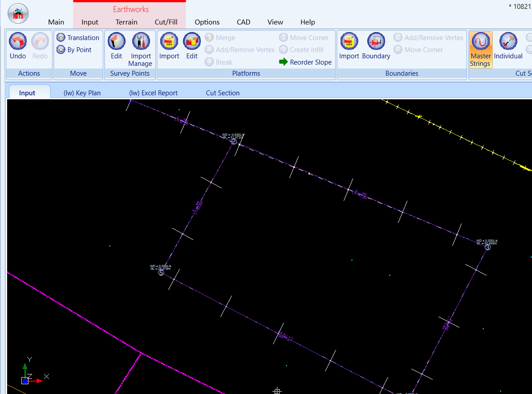Open the Terrain ribbon tab

coord(126,22)
